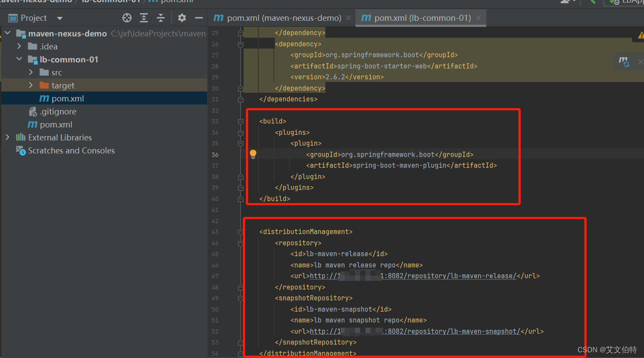644x358 pixels.
Task: Fold the build tag at line 33
Action: pos(241,121)
